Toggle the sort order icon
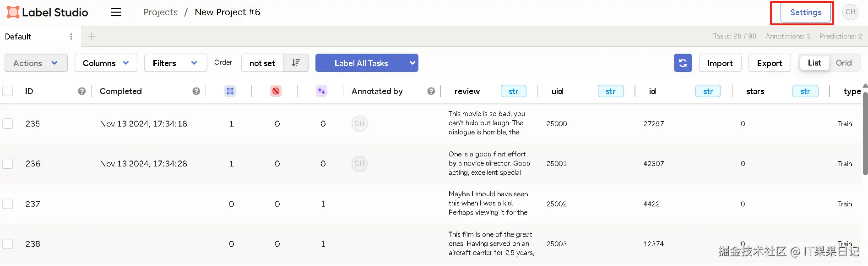Viewport: 868px width, 266px height. coord(296,63)
